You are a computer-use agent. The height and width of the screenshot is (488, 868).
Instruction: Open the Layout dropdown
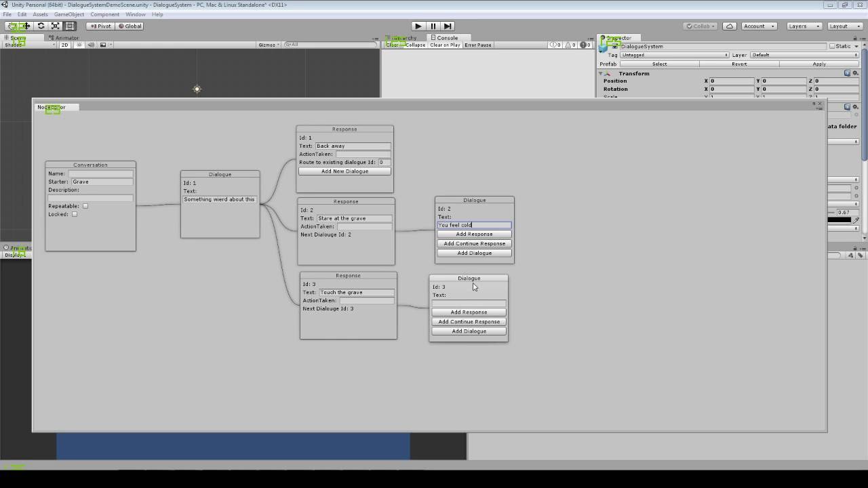click(844, 26)
